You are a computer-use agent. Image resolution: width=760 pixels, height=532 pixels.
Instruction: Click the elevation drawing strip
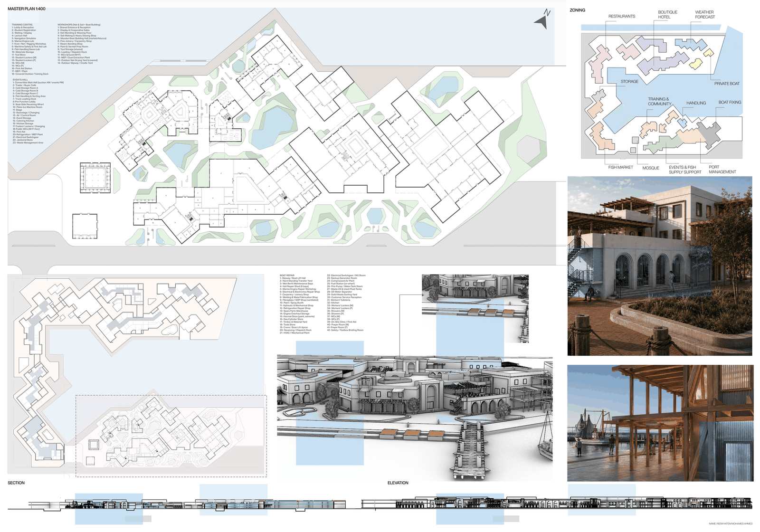(x=557, y=502)
